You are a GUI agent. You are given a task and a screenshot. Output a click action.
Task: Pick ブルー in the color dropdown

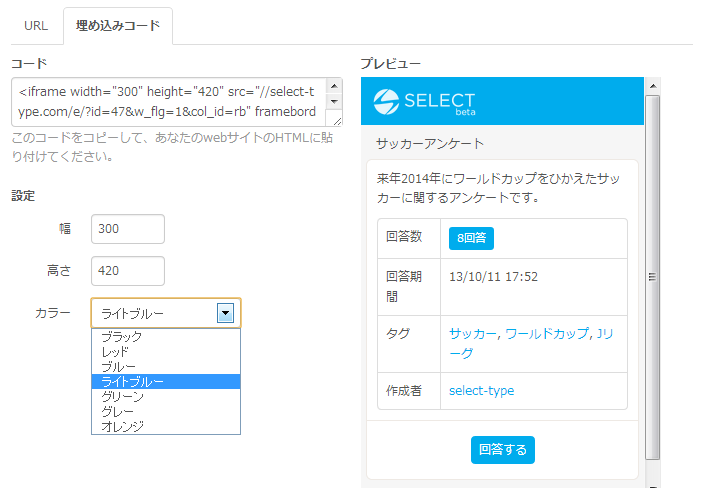click(119, 367)
